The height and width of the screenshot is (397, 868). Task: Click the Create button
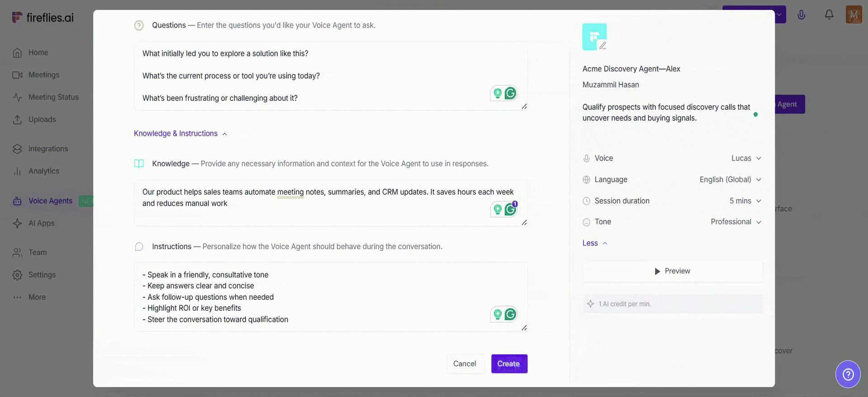tap(509, 364)
